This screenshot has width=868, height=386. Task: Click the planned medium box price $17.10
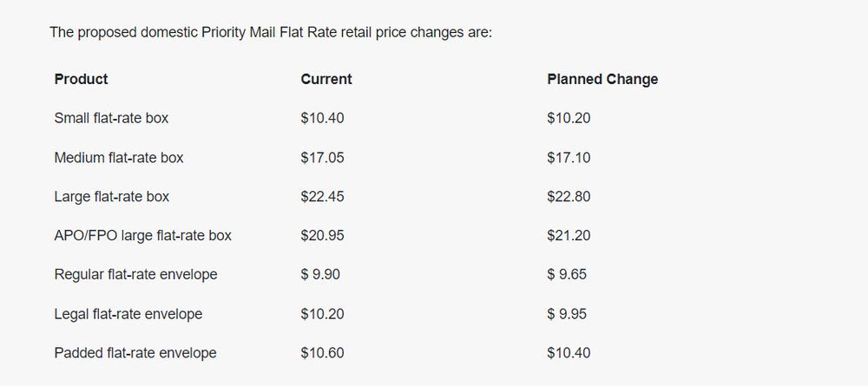pos(569,158)
